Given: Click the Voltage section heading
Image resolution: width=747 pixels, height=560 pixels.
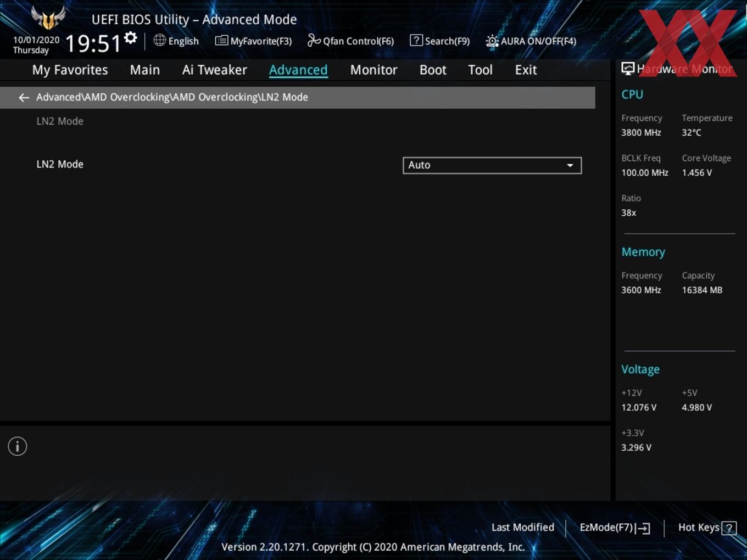Looking at the screenshot, I should click(640, 369).
